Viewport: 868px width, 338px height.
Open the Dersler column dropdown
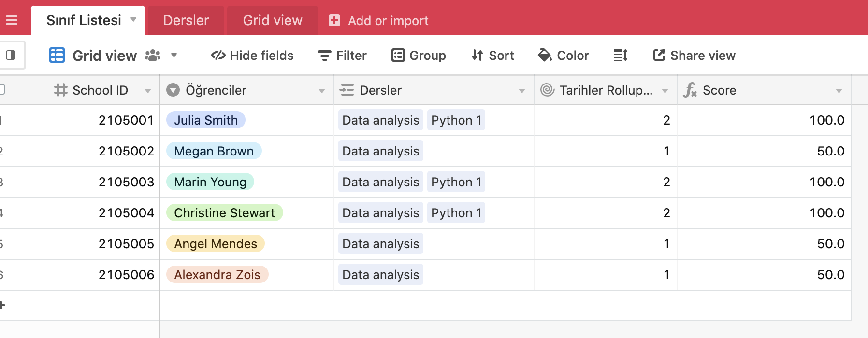[522, 91]
